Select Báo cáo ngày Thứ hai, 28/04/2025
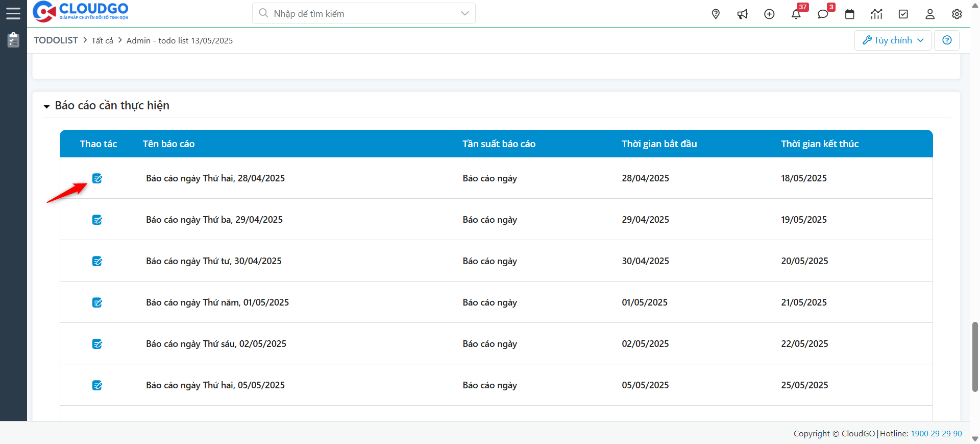The width and height of the screenshot is (980, 444). tap(215, 178)
